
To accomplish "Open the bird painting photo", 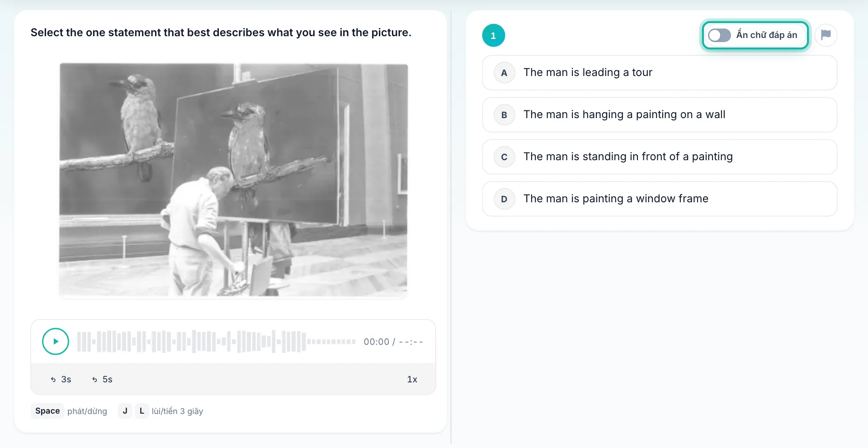I will 233,180.
